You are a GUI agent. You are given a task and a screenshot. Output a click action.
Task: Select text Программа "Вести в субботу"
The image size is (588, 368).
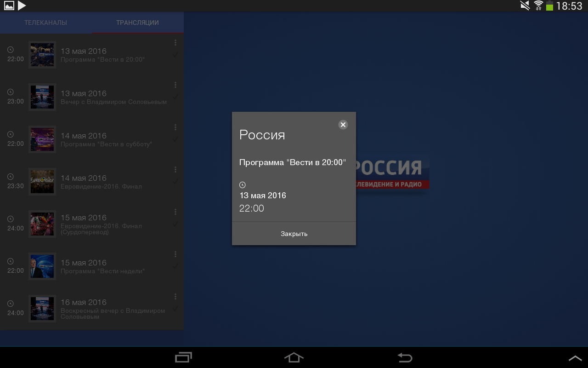(x=106, y=144)
